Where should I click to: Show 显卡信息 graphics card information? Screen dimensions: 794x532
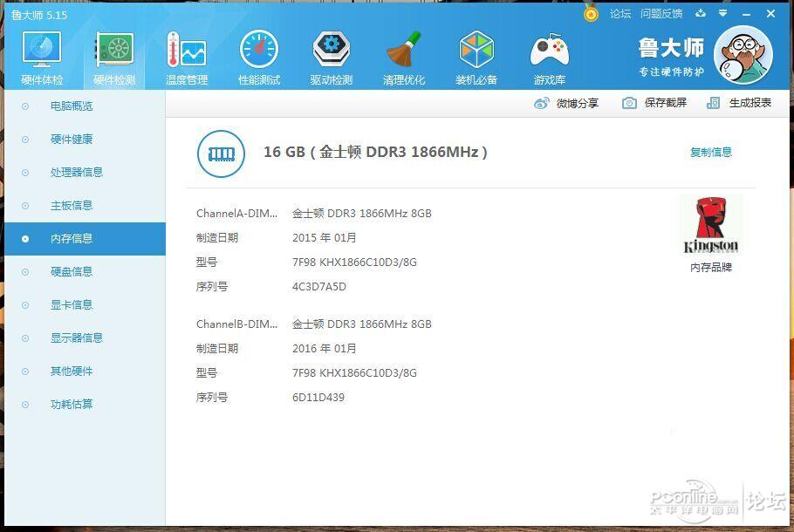pos(85,304)
